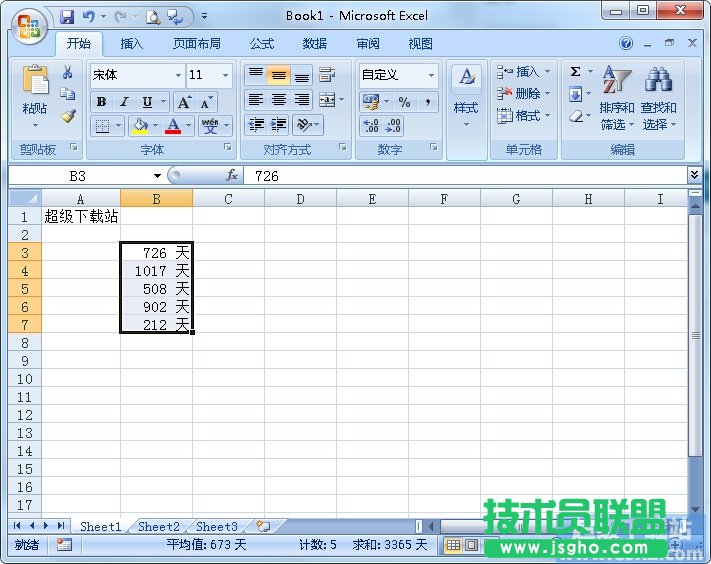Click the insert function fx icon
The image size is (711, 564).
coord(232,175)
